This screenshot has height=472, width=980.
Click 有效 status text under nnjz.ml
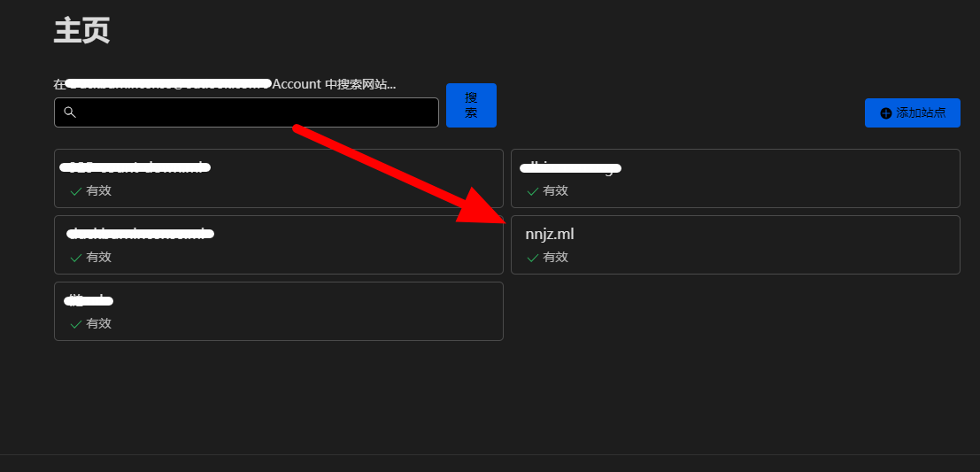click(555, 258)
